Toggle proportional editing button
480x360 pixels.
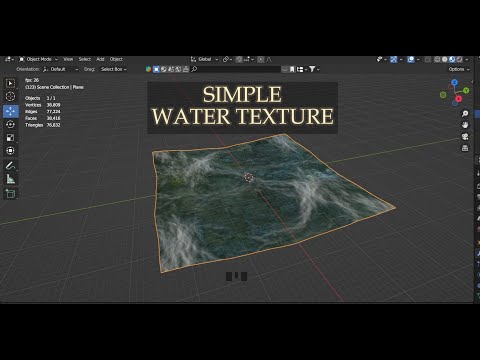click(261, 59)
